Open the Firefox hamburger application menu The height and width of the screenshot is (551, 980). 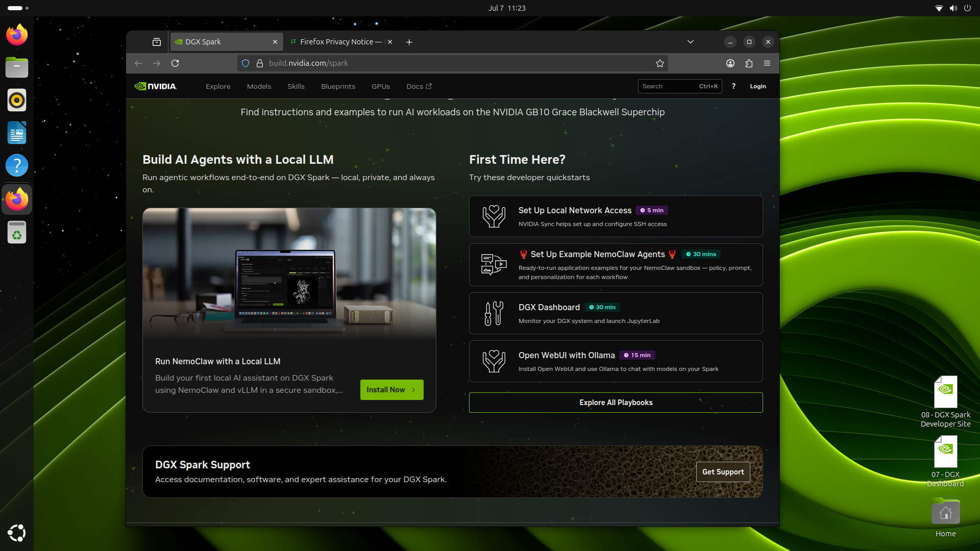[x=767, y=63]
